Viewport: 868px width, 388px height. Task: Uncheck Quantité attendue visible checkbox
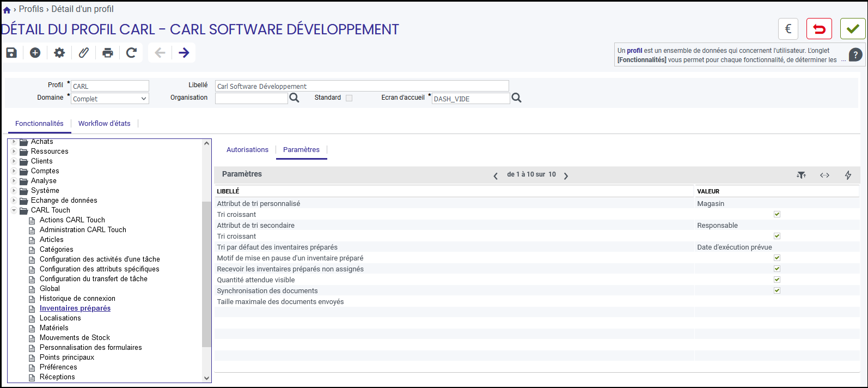click(x=777, y=280)
